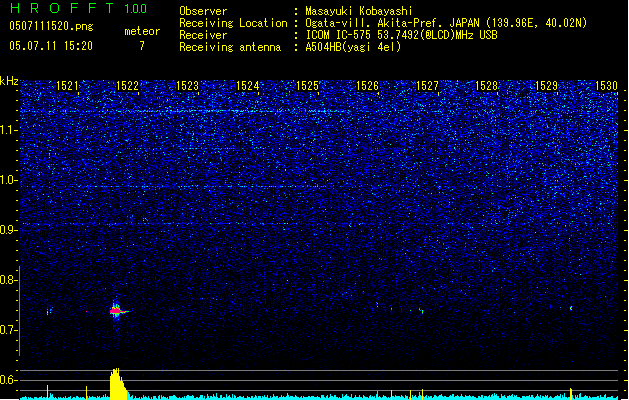Screen dimensions: 629x400
Task: Click the Receiving antenna label
Action: coord(230,47)
